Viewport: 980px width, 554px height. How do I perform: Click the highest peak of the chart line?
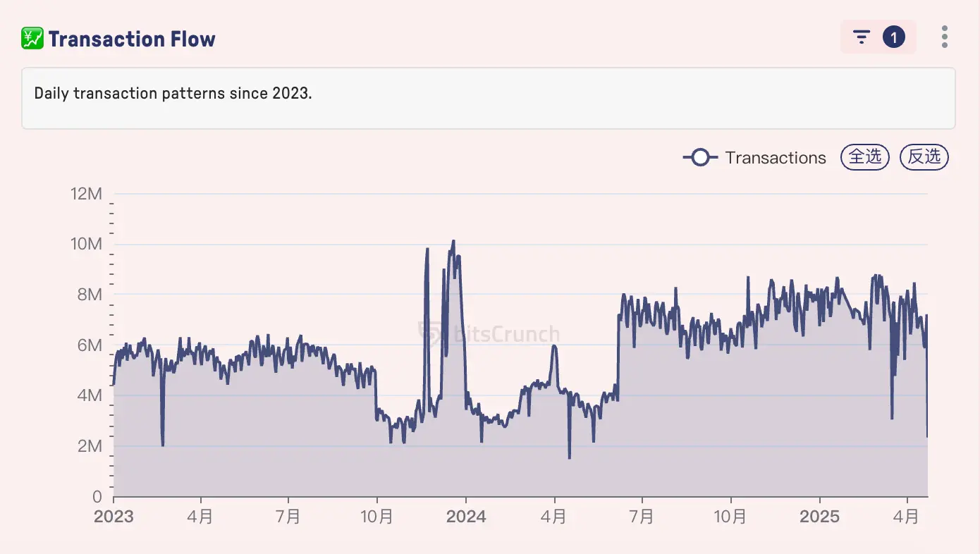click(x=453, y=241)
